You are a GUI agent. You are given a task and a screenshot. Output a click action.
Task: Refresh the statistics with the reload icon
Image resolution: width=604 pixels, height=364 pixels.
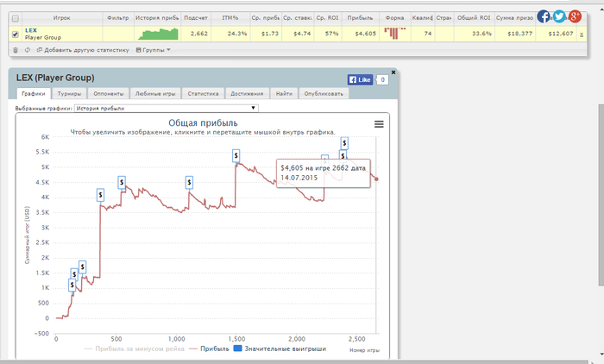(28, 50)
